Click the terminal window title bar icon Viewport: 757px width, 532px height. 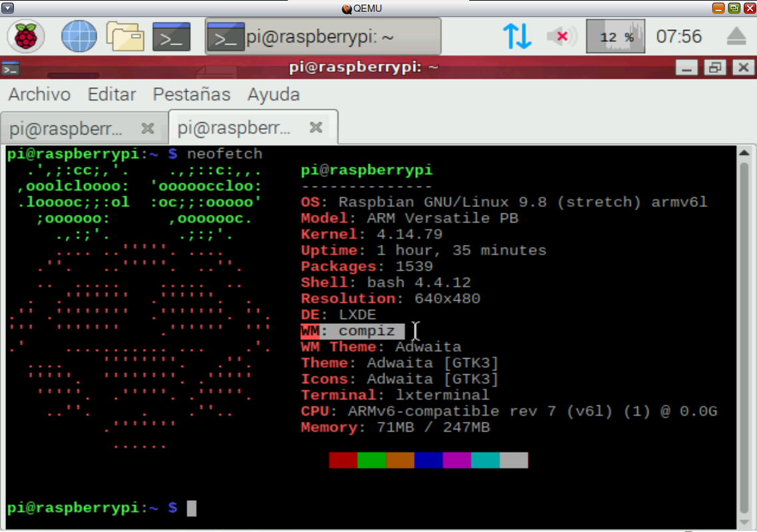tap(10, 68)
